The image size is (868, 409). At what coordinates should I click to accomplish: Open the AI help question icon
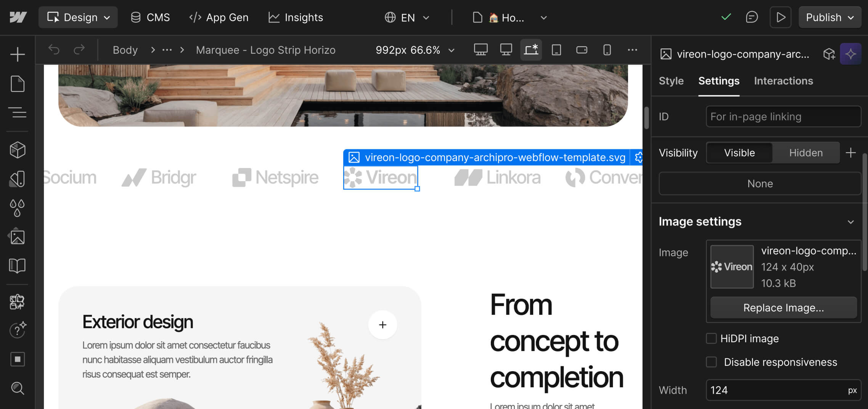point(18,330)
